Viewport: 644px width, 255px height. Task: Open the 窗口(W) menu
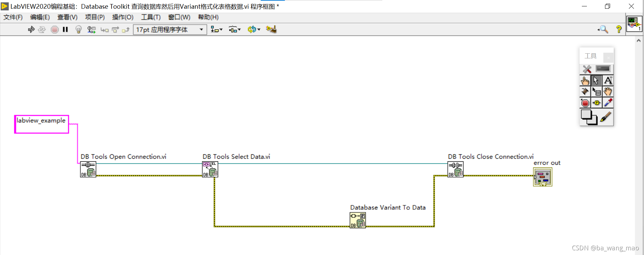click(179, 17)
